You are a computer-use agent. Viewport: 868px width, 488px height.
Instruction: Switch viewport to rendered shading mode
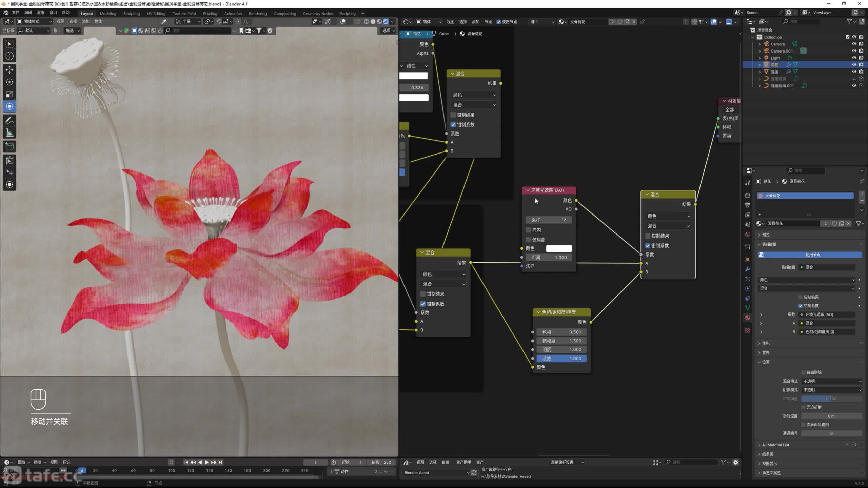386,21
